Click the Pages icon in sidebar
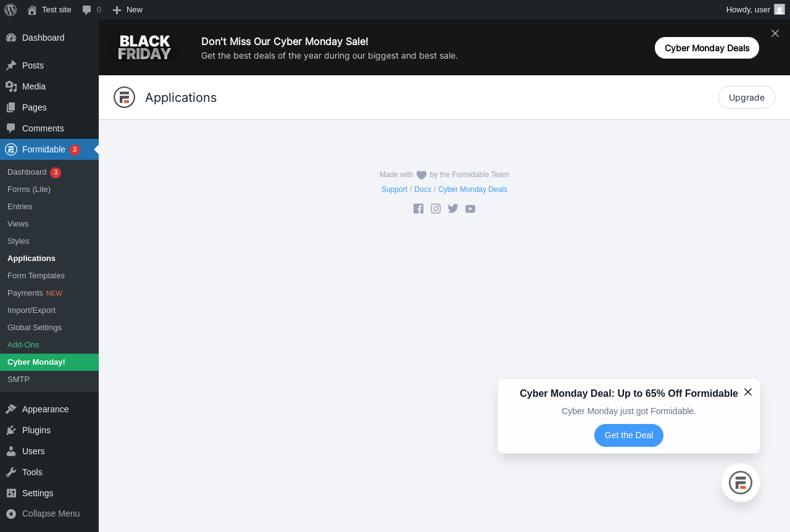 coord(11,107)
